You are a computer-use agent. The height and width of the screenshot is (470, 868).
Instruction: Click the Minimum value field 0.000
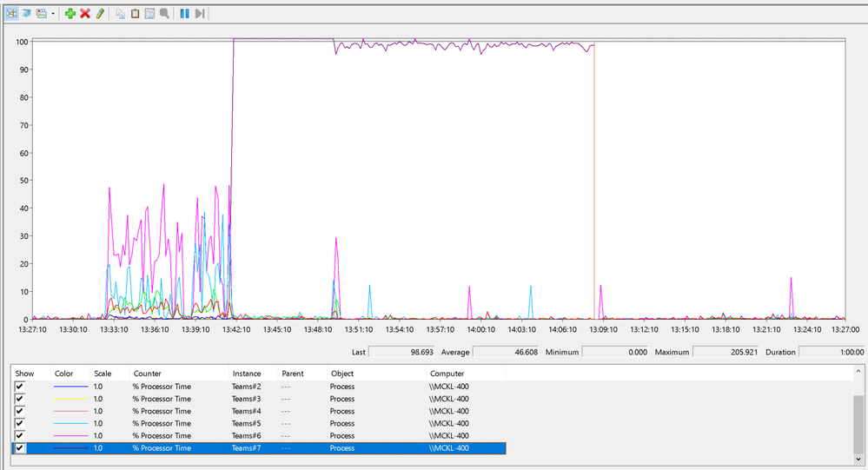click(x=615, y=352)
